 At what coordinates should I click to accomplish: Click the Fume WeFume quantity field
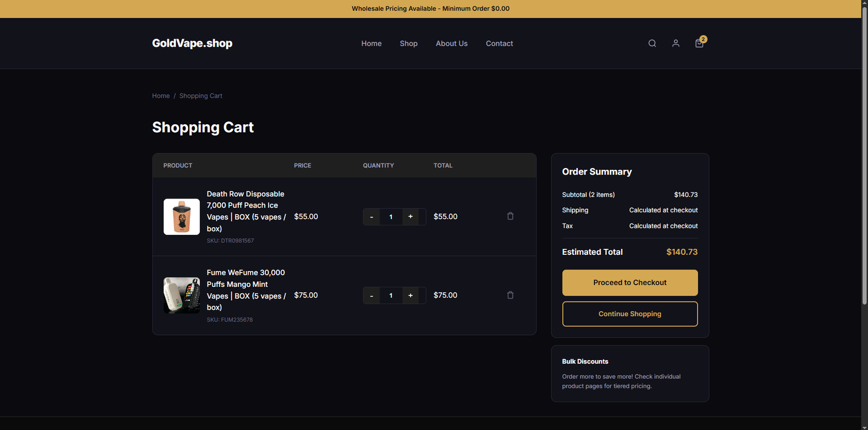click(391, 296)
